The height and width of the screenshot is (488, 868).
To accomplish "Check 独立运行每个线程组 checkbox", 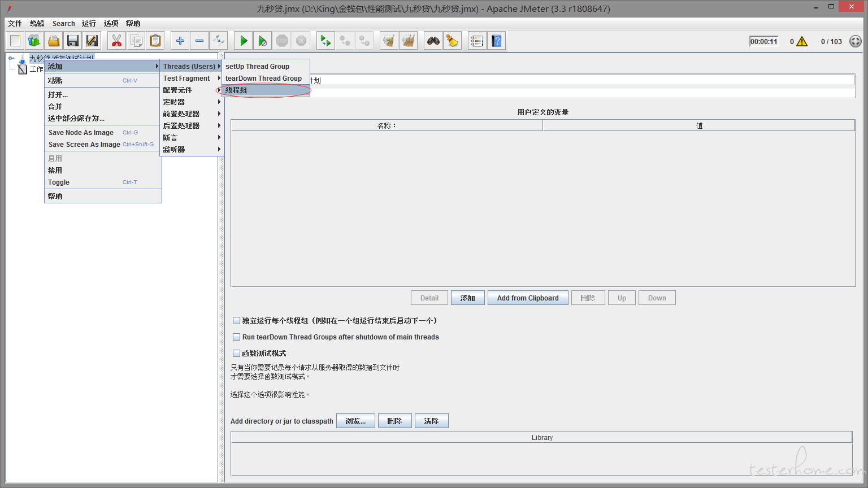I will [x=237, y=320].
